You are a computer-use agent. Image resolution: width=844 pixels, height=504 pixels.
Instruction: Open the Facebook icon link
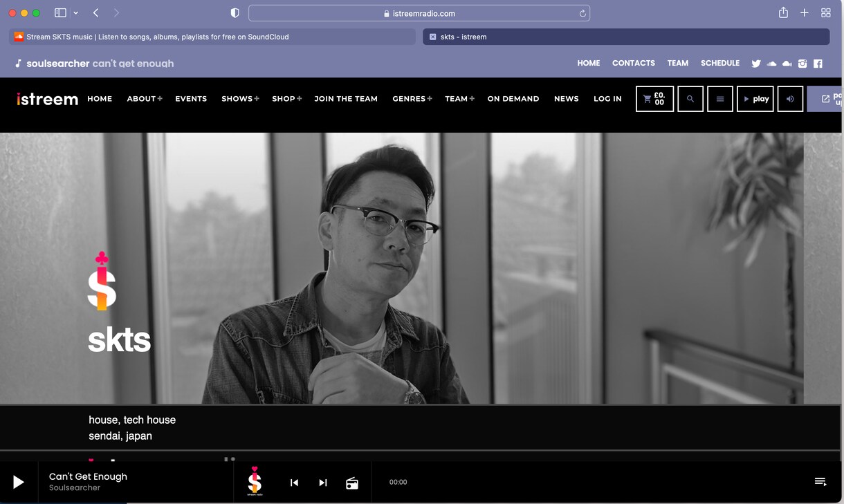pyautogui.click(x=818, y=64)
